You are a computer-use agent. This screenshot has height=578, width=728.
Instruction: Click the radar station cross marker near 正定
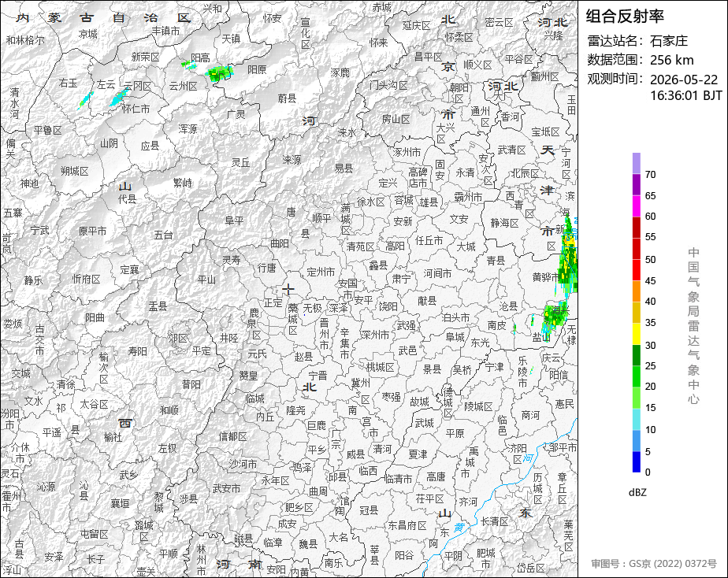[288, 290]
